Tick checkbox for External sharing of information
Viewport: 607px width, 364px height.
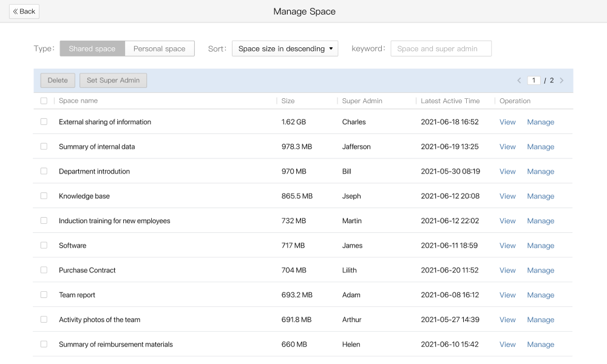[44, 121]
